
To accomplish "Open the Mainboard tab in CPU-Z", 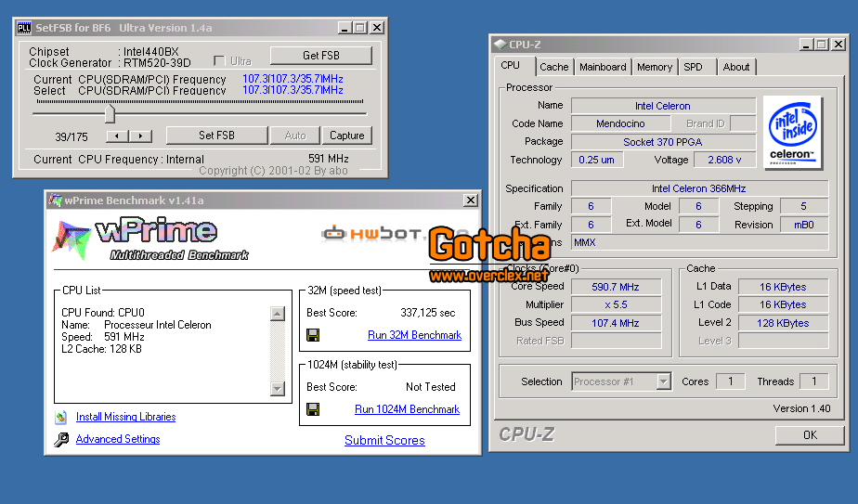I will (603, 67).
